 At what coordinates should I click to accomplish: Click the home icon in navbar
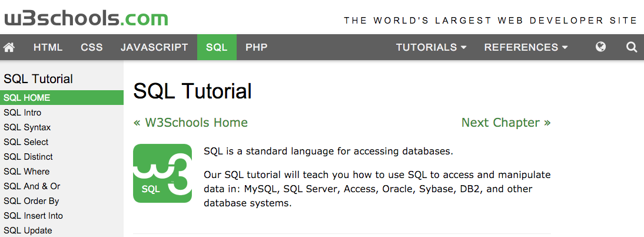click(9, 47)
